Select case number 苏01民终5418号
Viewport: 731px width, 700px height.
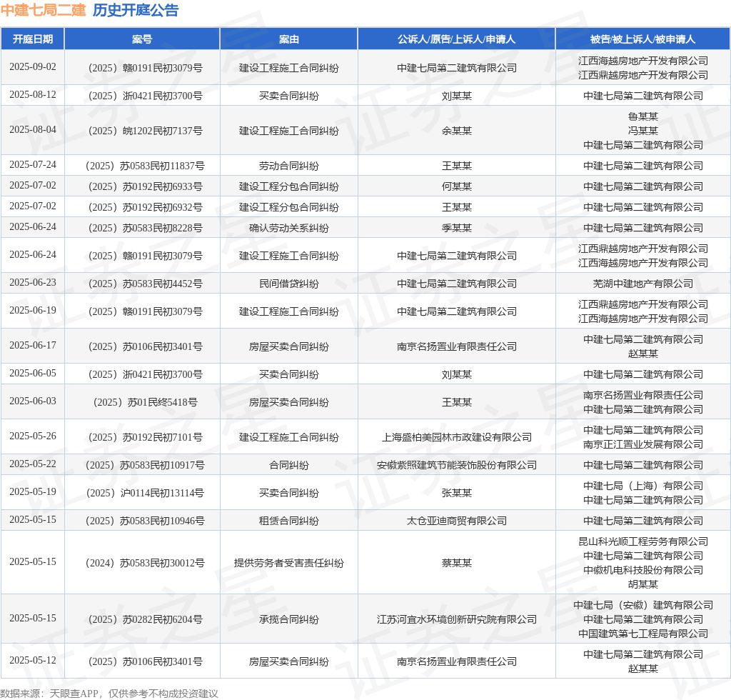[146, 402]
